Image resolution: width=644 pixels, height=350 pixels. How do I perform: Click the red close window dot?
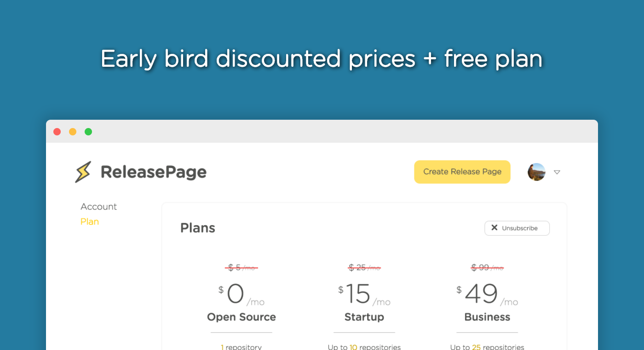57,132
